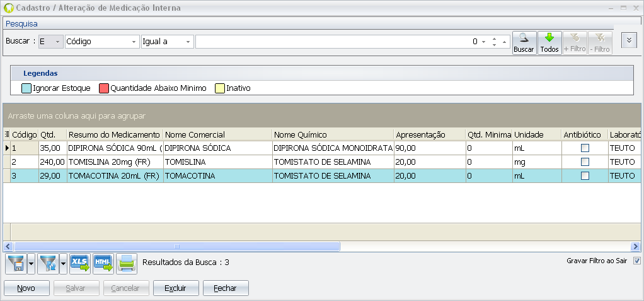Click the Buscar magnifier search button

(524, 43)
